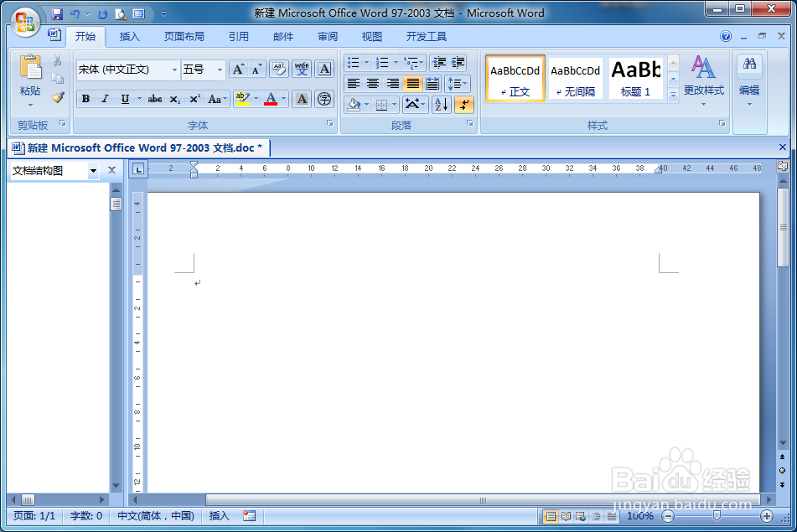Open the 开发工具 tab
The width and height of the screenshot is (797, 532).
[426, 37]
